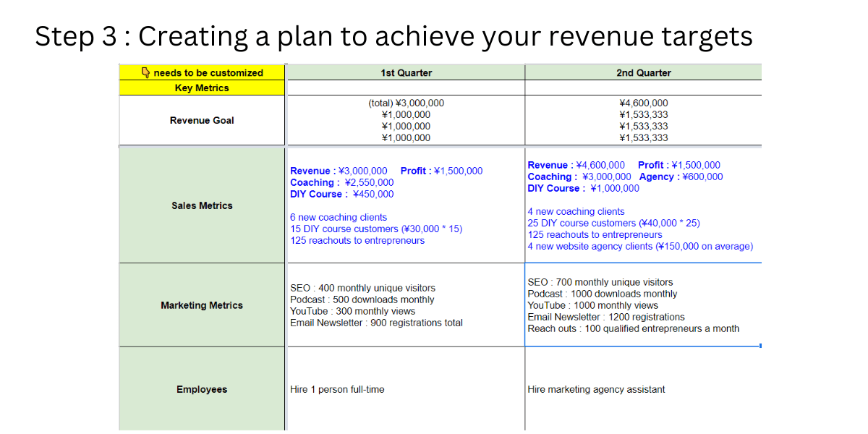This screenshot has width=868, height=434.
Task: Select the 'Revenue Goal' row label
Action: [x=203, y=121]
